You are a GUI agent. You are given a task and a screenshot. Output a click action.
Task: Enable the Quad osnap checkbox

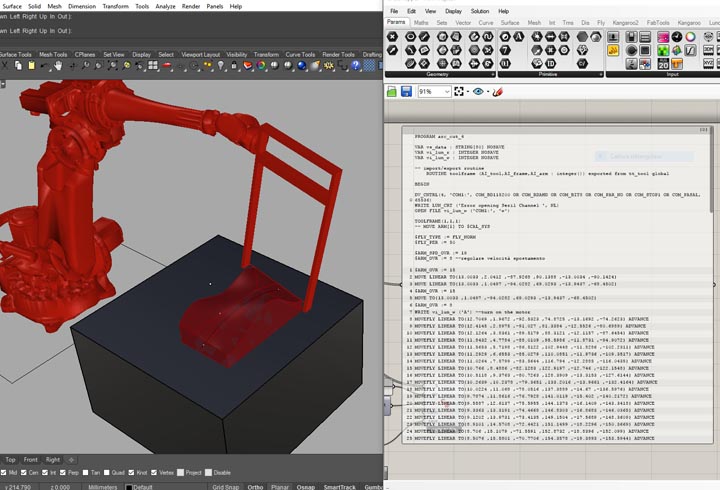tap(107, 473)
